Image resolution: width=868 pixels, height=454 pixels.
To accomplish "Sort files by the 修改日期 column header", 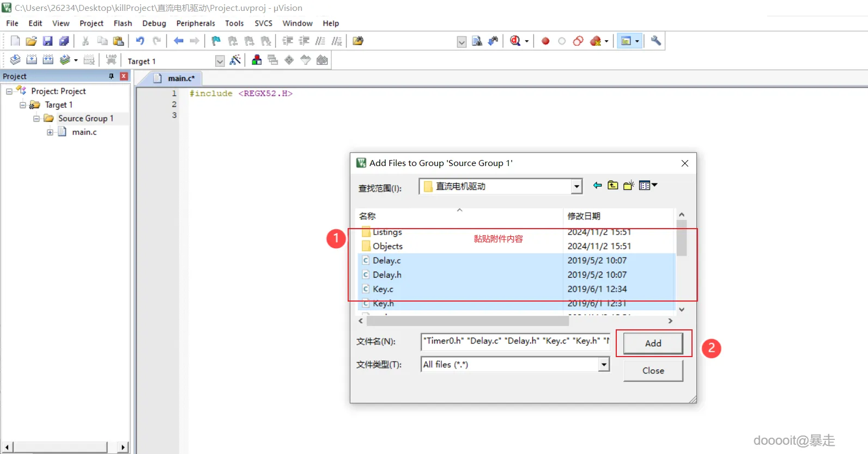I will click(619, 216).
